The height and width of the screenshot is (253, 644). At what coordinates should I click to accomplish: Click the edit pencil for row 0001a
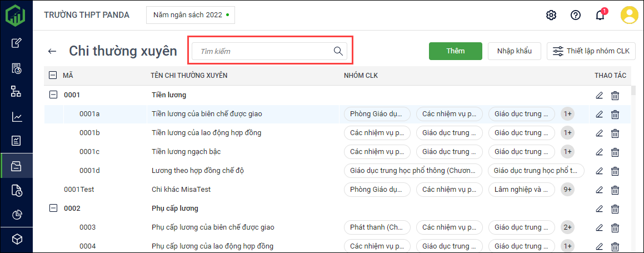pyautogui.click(x=599, y=114)
